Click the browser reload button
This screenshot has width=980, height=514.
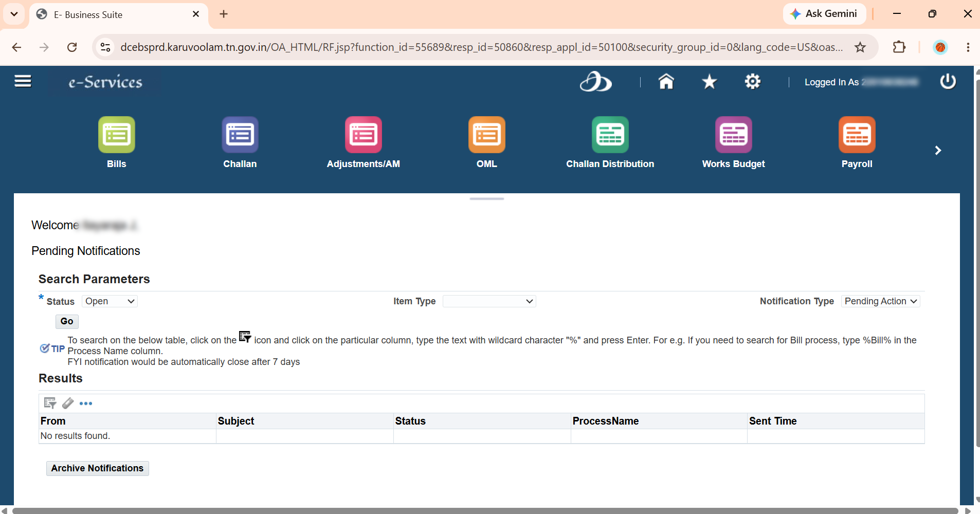click(x=72, y=47)
